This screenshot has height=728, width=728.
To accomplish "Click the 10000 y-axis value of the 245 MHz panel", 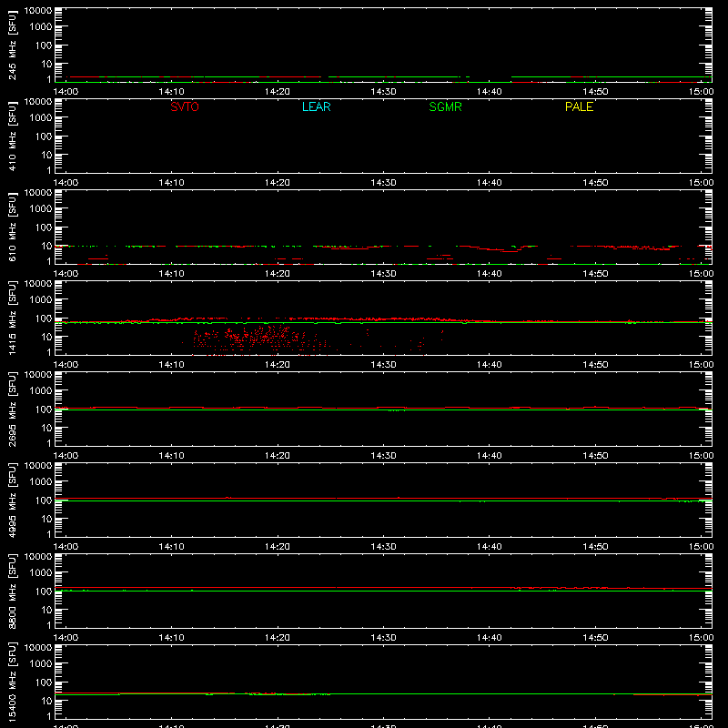I will pos(38,11).
